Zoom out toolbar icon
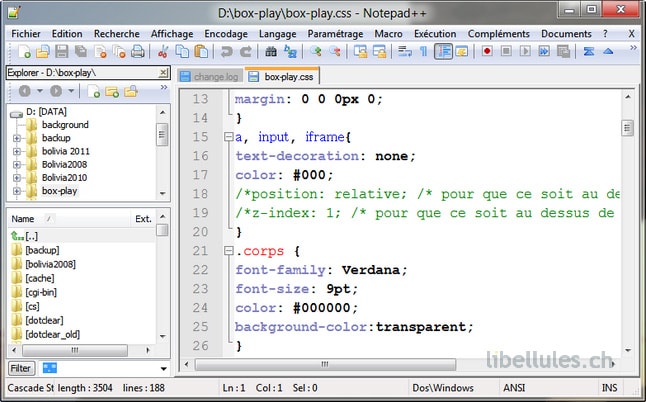This screenshot has width=646, height=402. pyautogui.click(x=335, y=51)
